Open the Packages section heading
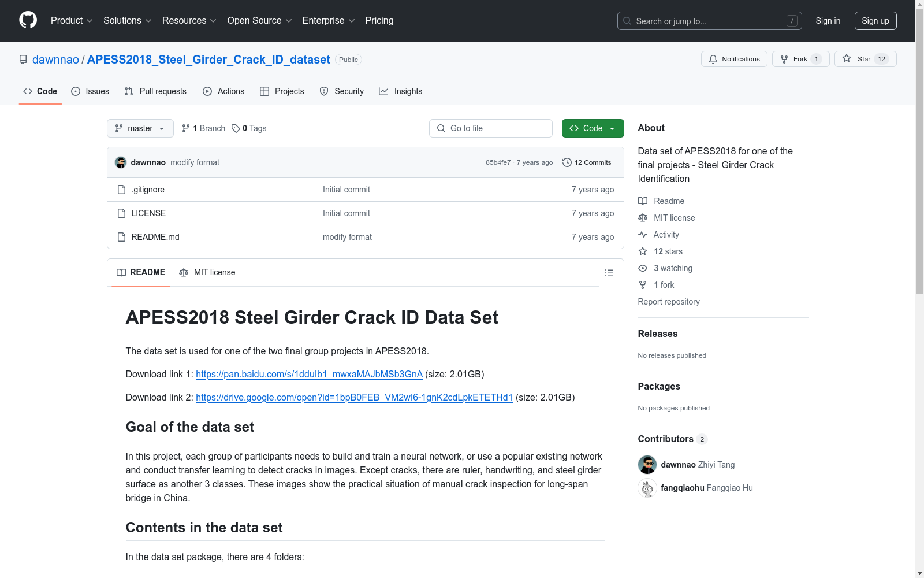 (659, 386)
